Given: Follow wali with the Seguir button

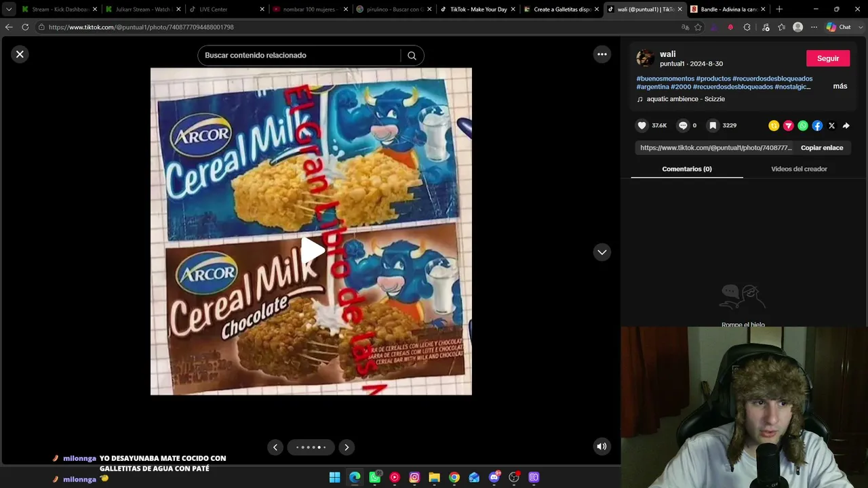Looking at the screenshot, I should (x=828, y=58).
